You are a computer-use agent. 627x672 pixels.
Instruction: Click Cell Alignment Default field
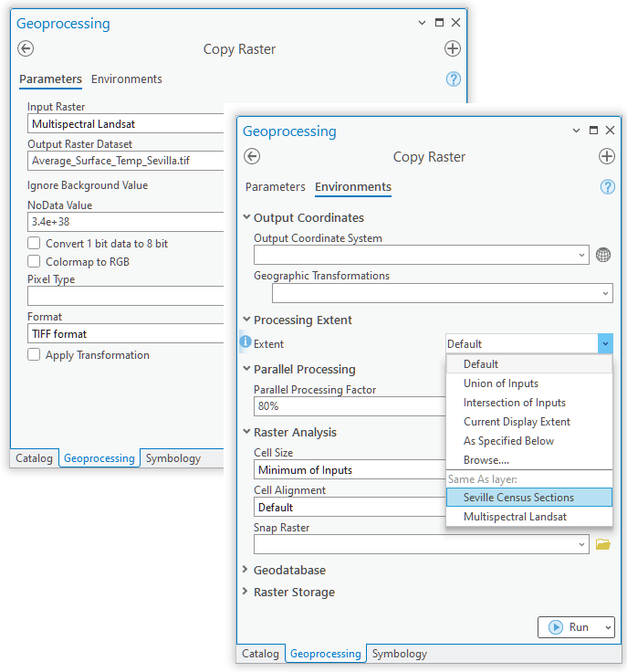pos(350,507)
